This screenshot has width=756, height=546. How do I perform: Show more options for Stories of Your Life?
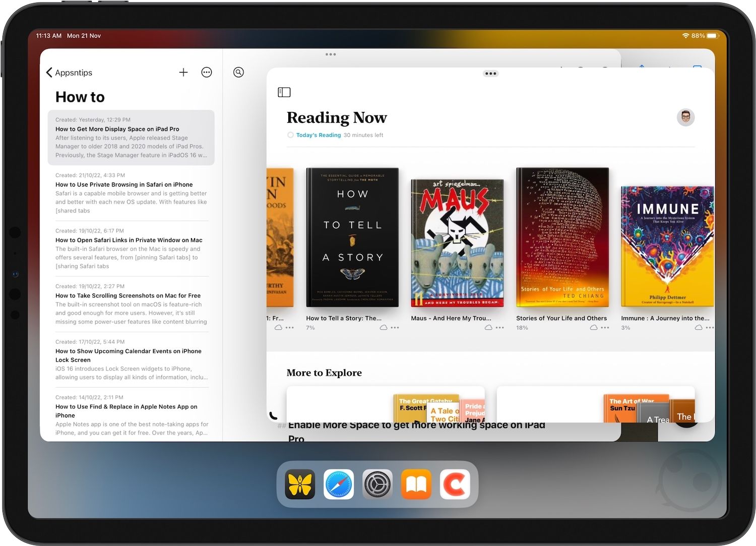[605, 328]
